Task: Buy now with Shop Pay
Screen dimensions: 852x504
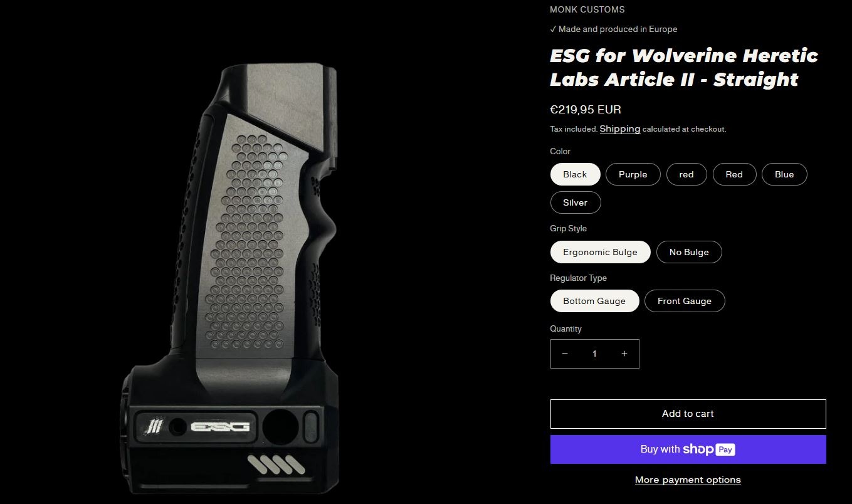Action: [688, 449]
